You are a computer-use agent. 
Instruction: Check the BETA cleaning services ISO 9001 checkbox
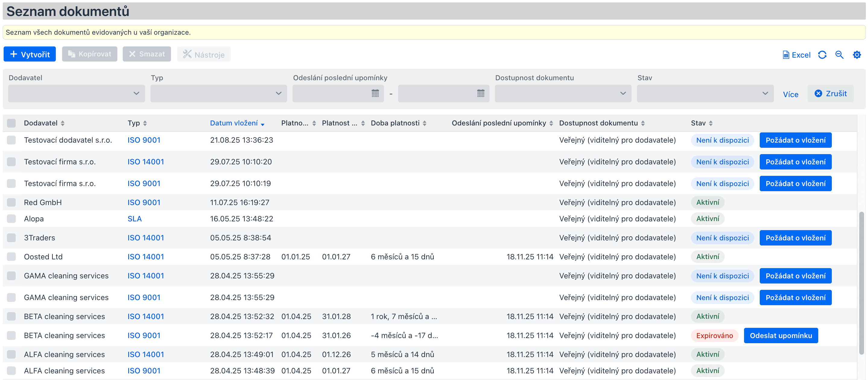pyautogui.click(x=11, y=336)
